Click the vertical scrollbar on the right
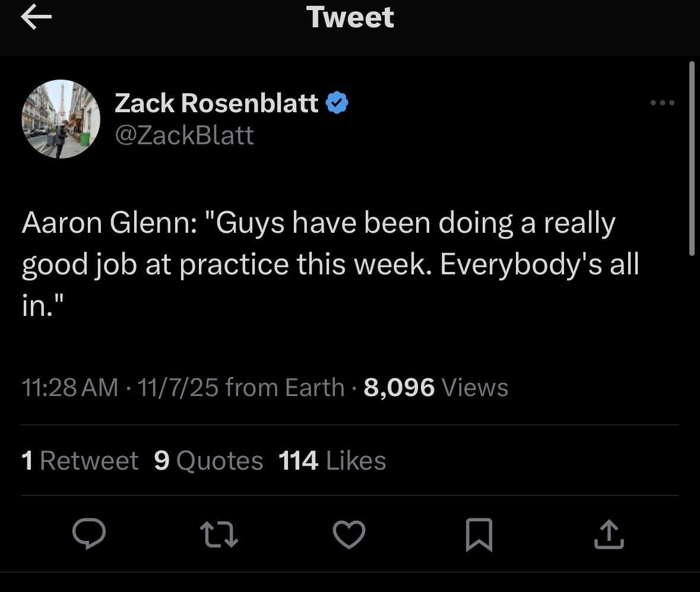700x592 pixels. coord(692,158)
